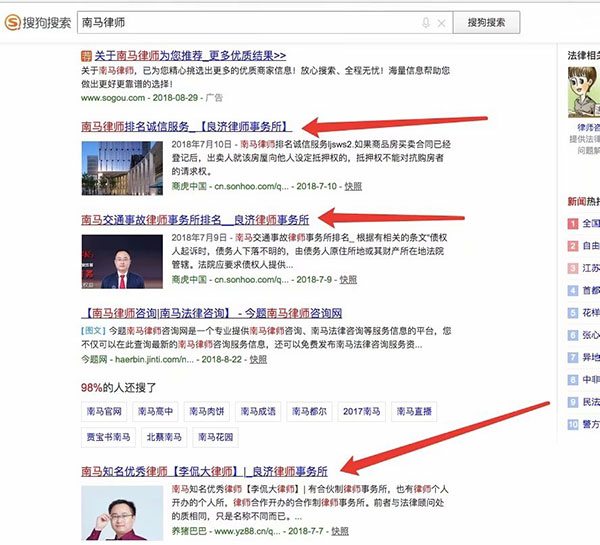Click hot news rank 8 badge
This screenshot has height=545, width=600.
(572, 380)
